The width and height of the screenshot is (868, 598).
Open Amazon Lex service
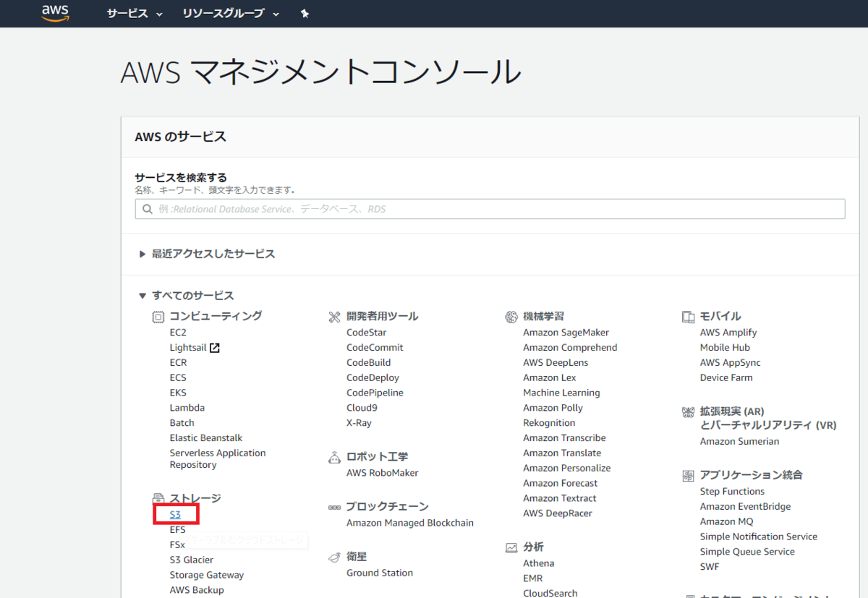(550, 377)
